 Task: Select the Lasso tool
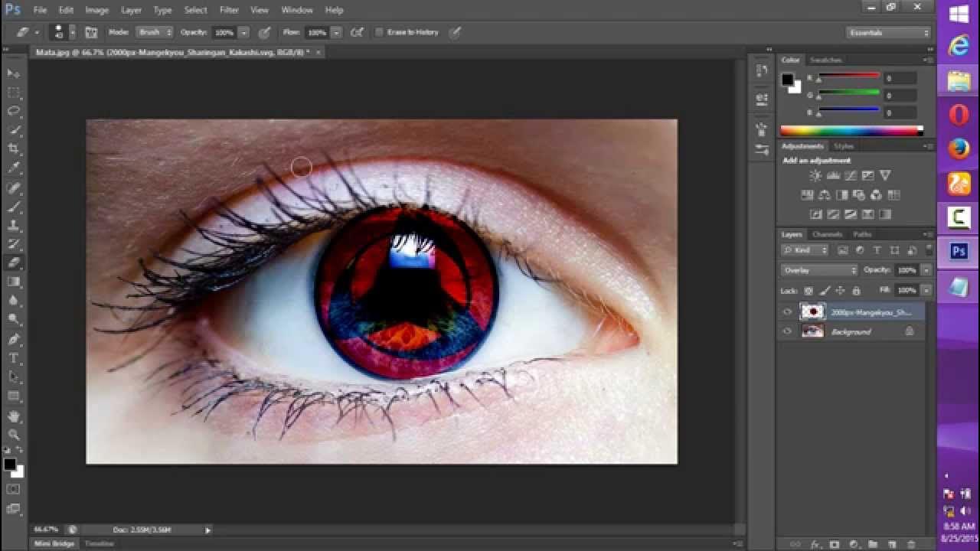pyautogui.click(x=14, y=111)
